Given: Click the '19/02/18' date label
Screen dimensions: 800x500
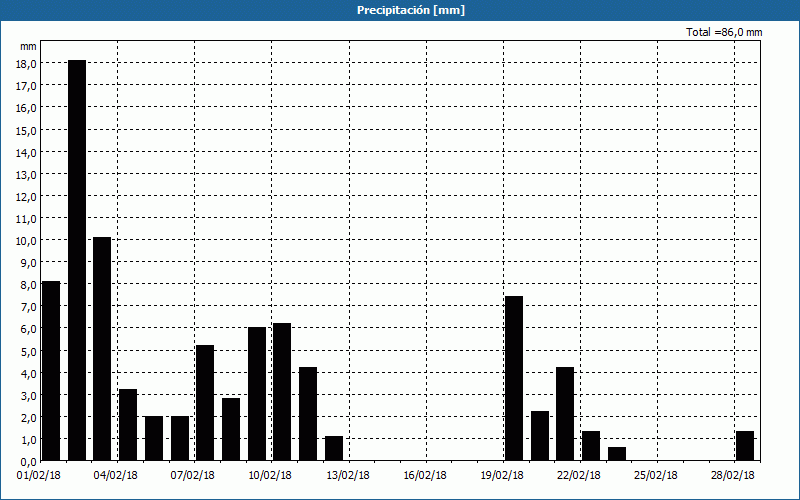Looking at the screenshot, I should click(502, 476).
